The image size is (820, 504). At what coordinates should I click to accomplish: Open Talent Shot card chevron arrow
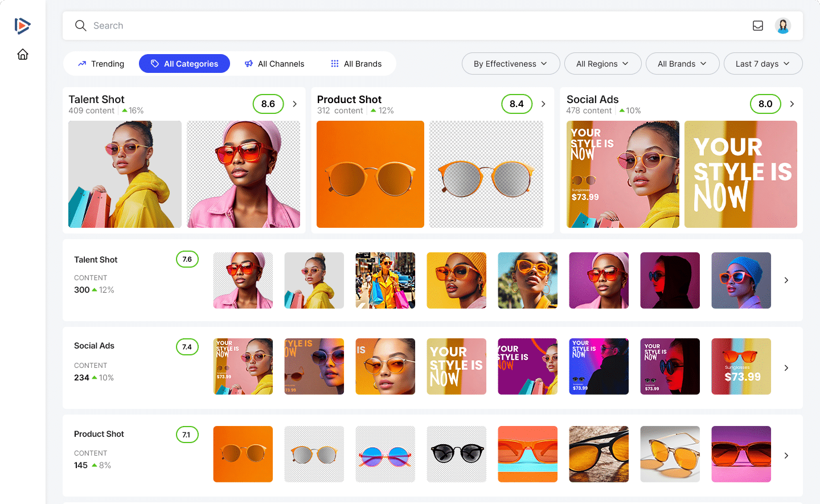(294, 104)
